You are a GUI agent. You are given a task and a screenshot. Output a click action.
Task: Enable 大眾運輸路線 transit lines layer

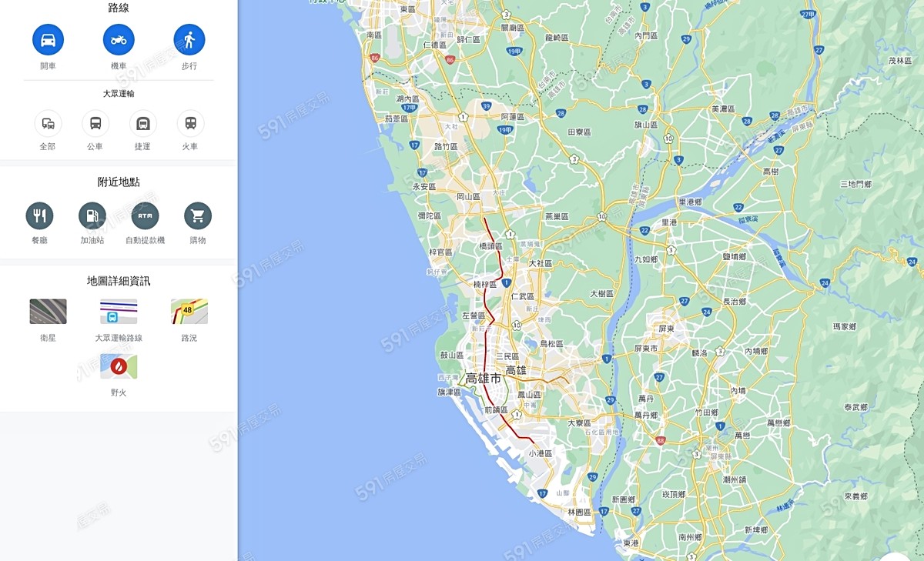[119, 312]
